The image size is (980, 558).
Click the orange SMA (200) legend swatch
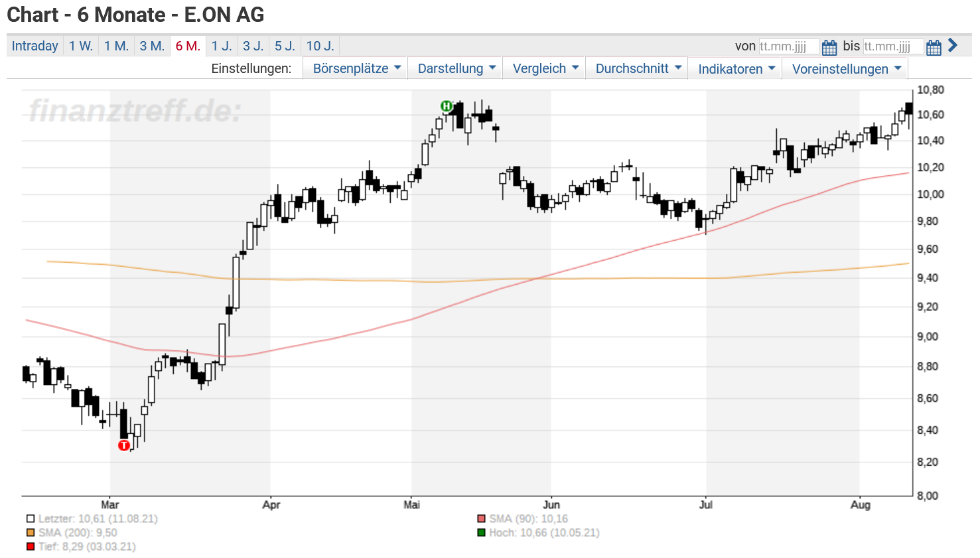click(31, 533)
